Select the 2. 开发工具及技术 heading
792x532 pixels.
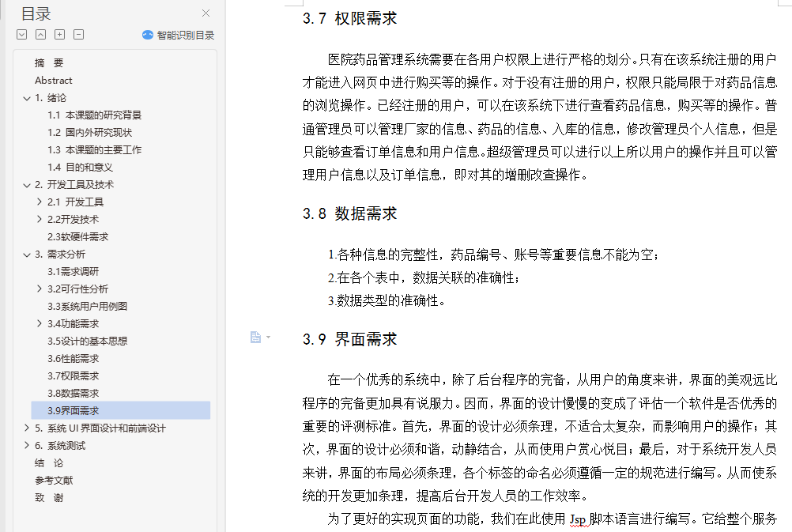pyautogui.click(x=74, y=185)
